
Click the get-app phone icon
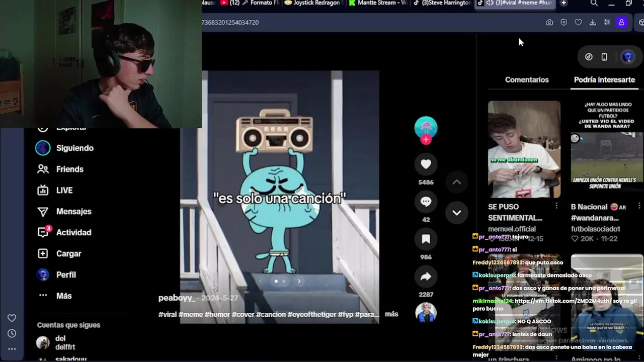point(604,57)
